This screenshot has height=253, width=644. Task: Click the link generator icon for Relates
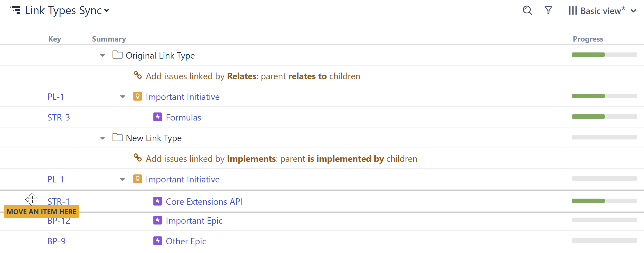pos(138,75)
